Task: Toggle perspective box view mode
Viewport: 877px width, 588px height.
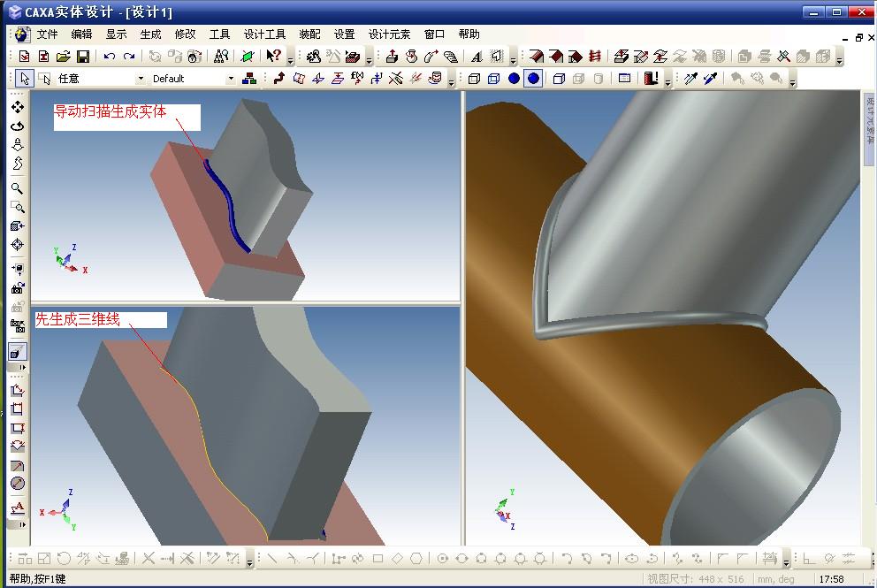Action: 559,79
